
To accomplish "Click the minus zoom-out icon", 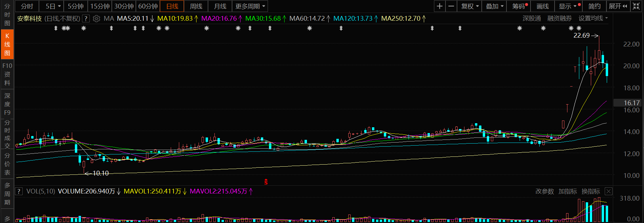I will point(451,6).
